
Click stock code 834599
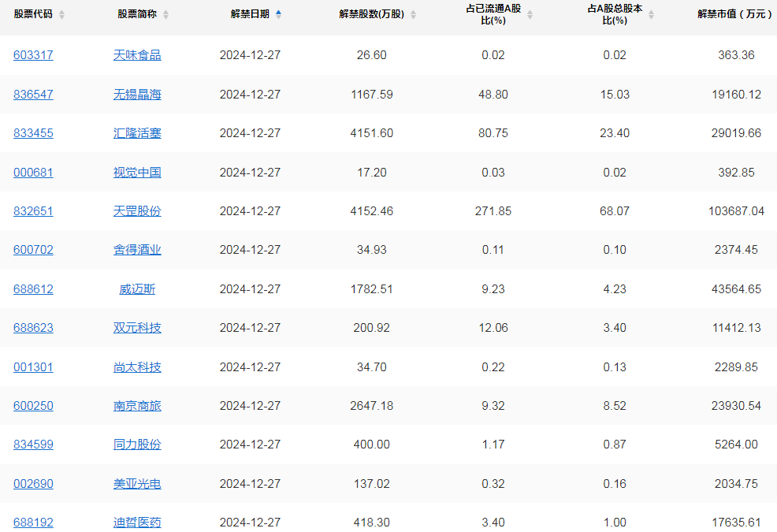tap(33, 445)
